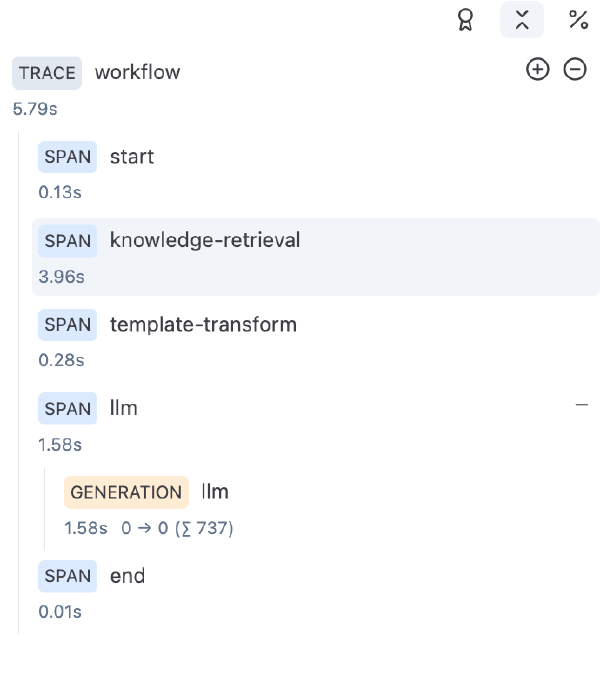
Task: Open the template-transform span
Action: [x=203, y=325]
